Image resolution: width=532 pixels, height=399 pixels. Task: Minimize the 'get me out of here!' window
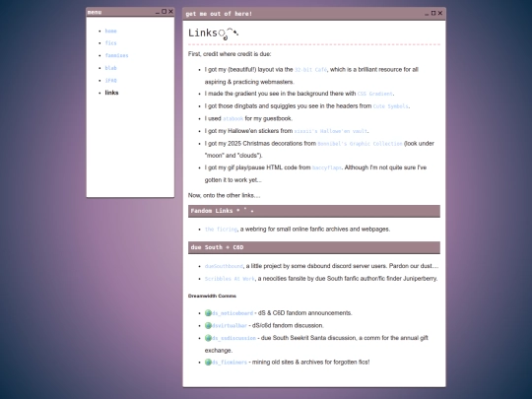427,14
